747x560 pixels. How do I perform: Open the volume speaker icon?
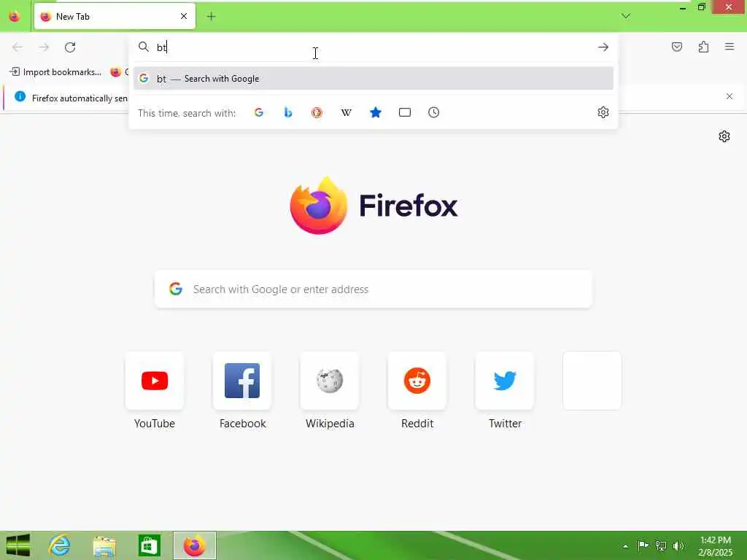(678, 545)
